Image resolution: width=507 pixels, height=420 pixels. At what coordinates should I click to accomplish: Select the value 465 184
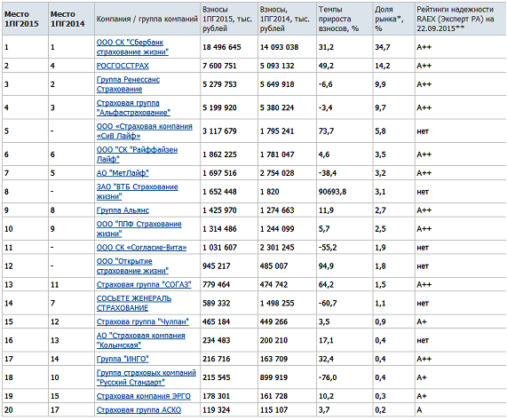(x=217, y=322)
